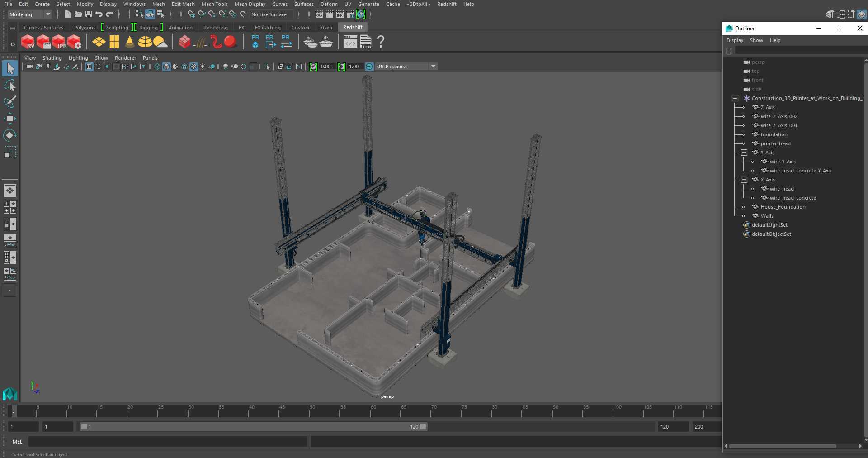
Task: Open the viewport Shading menu
Action: point(52,58)
